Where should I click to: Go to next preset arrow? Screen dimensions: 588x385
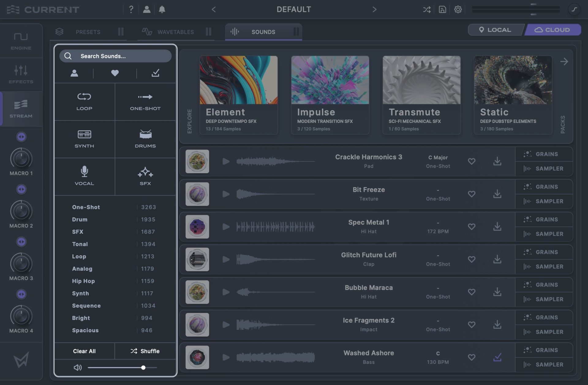pos(374,10)
